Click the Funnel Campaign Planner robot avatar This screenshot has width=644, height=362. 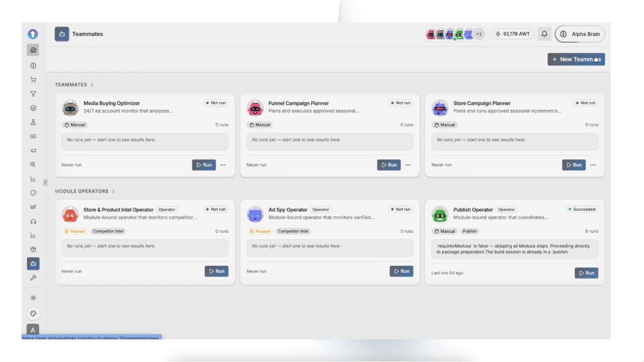point(255,108)
